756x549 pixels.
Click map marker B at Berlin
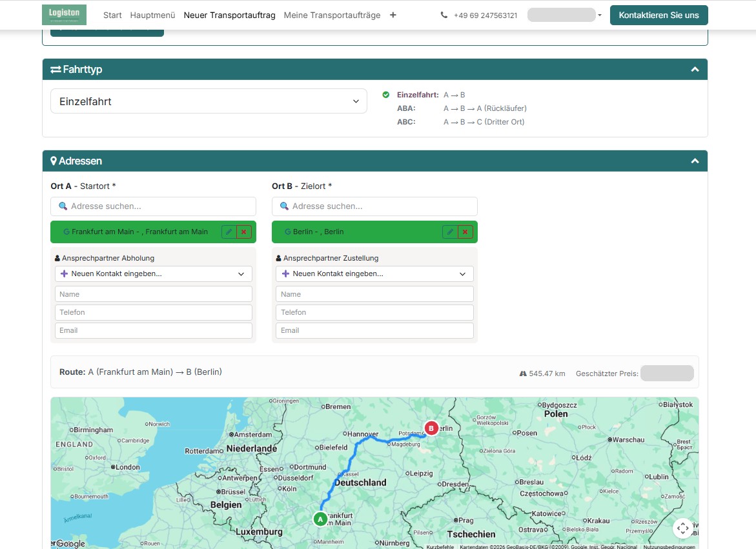click(431, 428)
